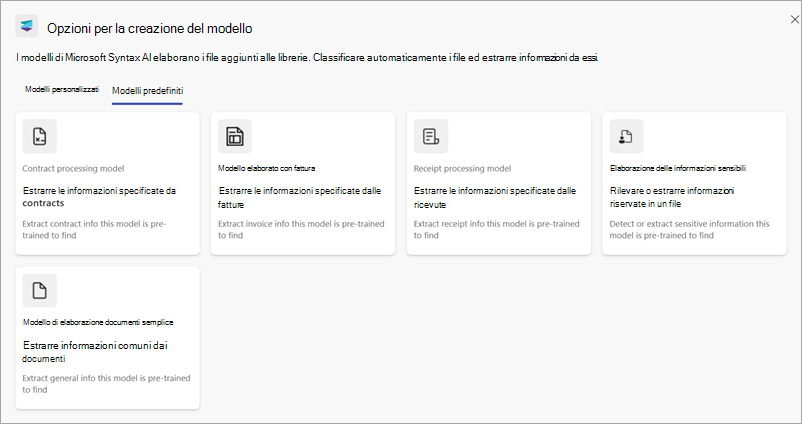Viewport: 802px width, 424px height.
Task: Switch to Modelli personalizzati tab
Action: [62, 90]
